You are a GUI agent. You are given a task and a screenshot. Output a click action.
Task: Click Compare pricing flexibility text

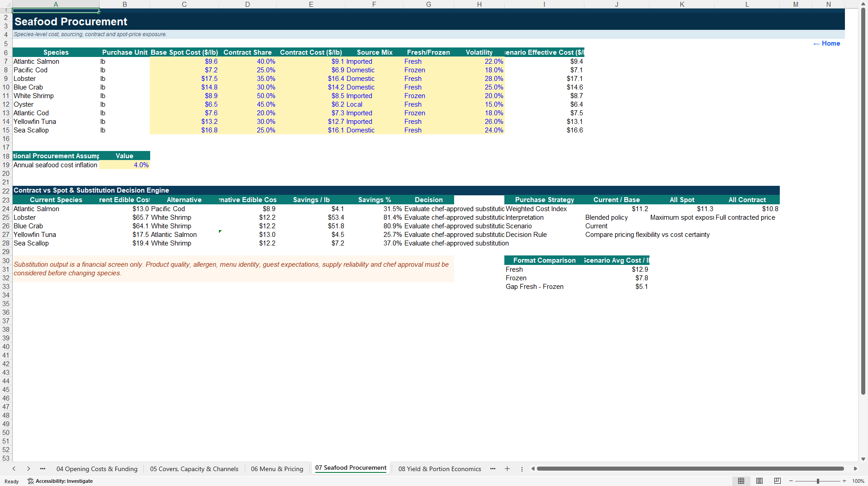coord(647,235)
